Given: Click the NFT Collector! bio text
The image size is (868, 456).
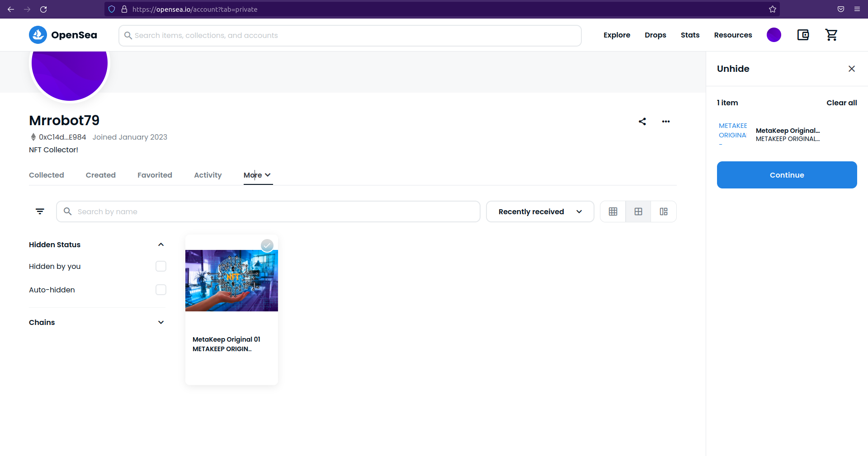Looking at the screenshot, I should click(53, 150).
